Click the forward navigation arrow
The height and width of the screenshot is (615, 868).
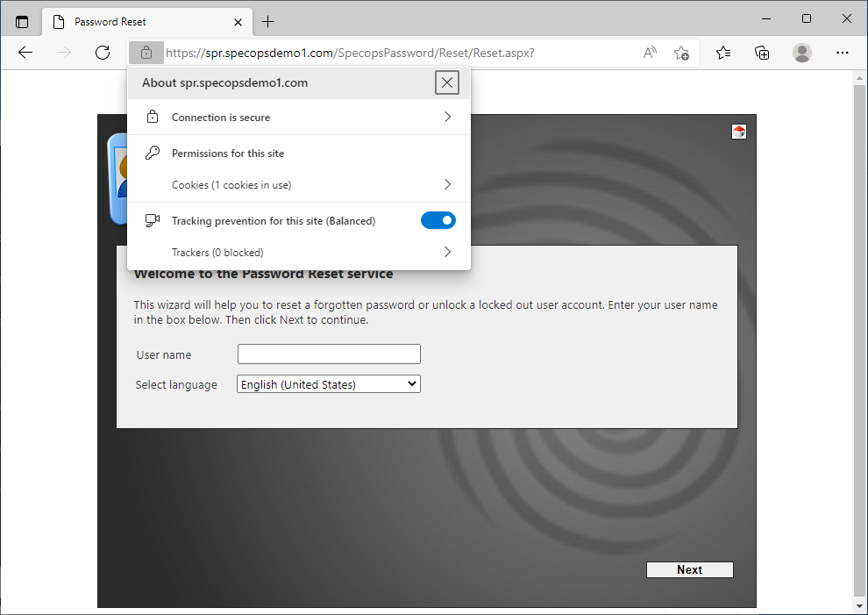[64, 53]
